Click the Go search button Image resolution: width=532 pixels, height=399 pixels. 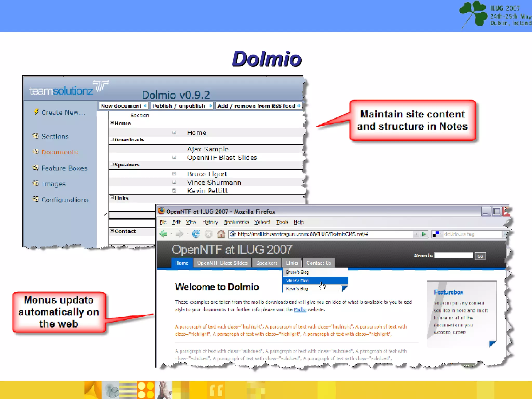pos(480,256)
